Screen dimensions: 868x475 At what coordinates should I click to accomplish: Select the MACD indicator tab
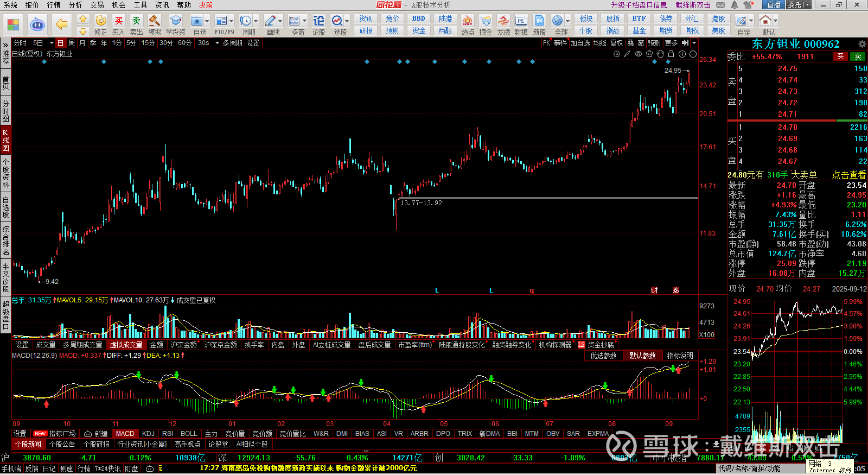[125, 434]
